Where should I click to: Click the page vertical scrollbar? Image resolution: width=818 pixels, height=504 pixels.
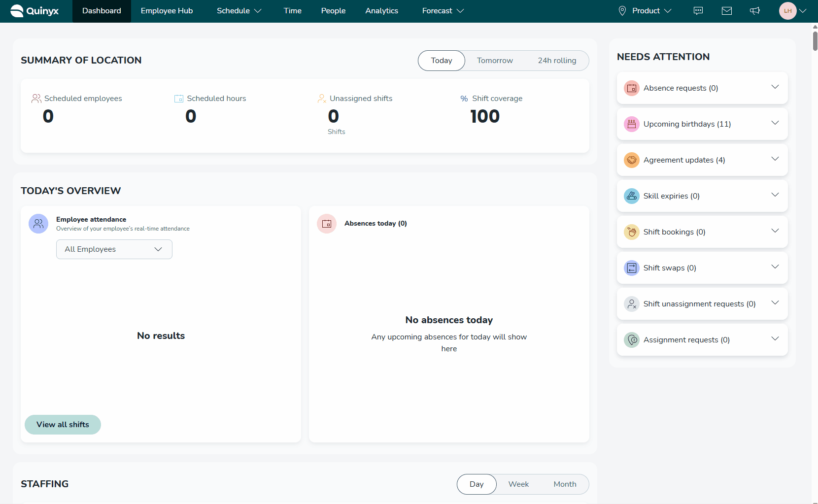point(815,39)
